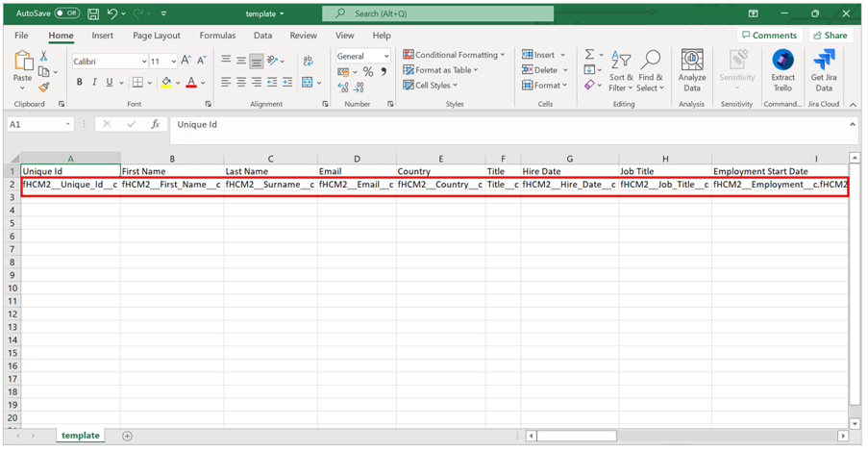Add a new sheet with plus icon
This screenshot has width=868, height=452.
(x=127, y=436)
